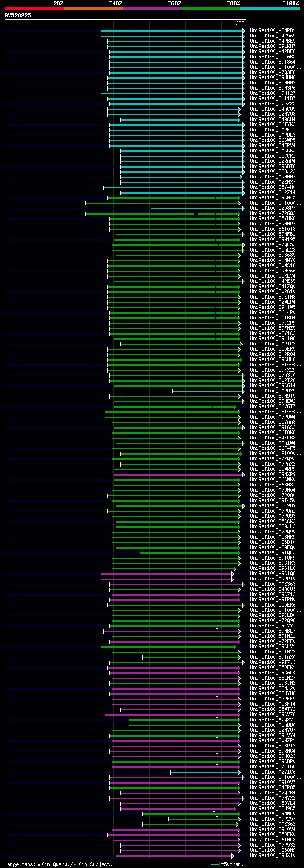Open hit UniRef100_A5AL28

coord(273,250)
